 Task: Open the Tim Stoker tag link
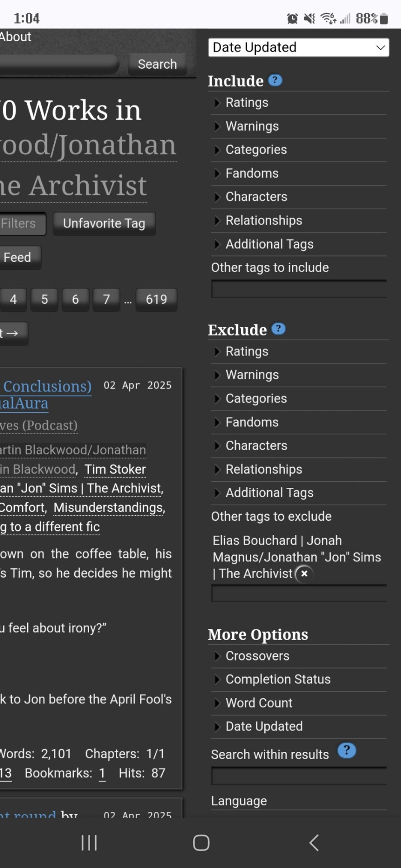(x=115, y=469)
